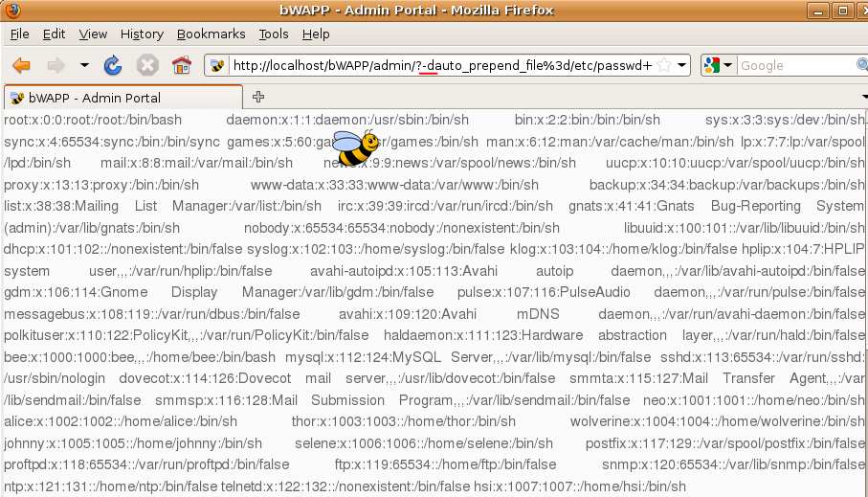
Task: Maximize the Firefox window
Action: point(843,11)
